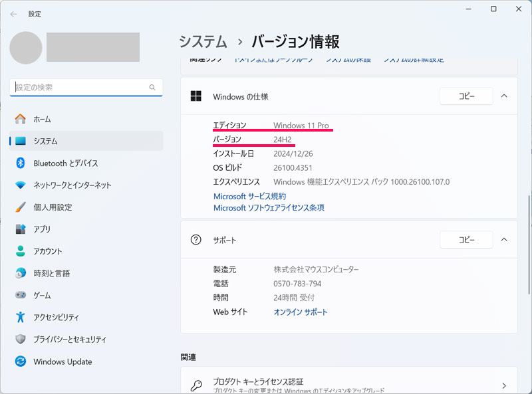The image size is (532, 394).
Task: Open Microsoft ソフトウェアライセンス条項 link
Action: coord(269,208)
